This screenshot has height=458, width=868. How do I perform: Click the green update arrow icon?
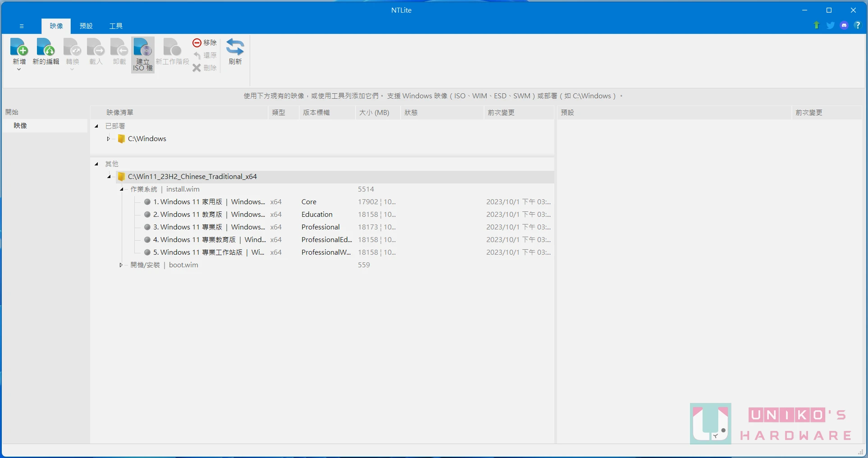coord(817,25)
